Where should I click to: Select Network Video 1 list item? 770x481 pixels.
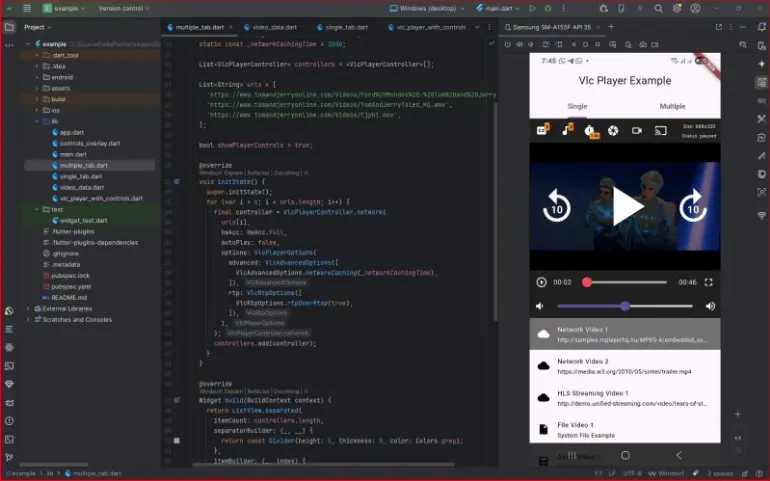click(625, 334)
